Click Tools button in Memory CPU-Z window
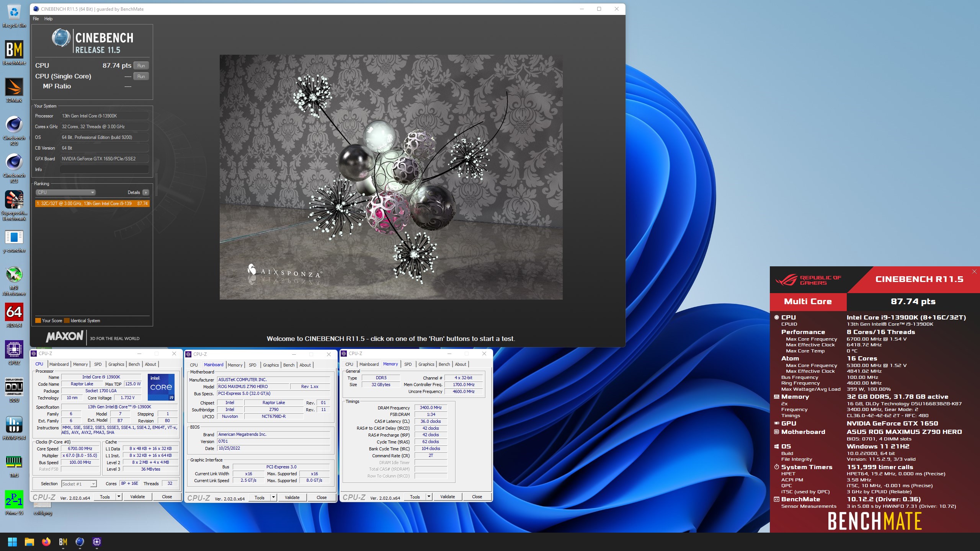The image size is (980, 551). [x=415, y=497]
